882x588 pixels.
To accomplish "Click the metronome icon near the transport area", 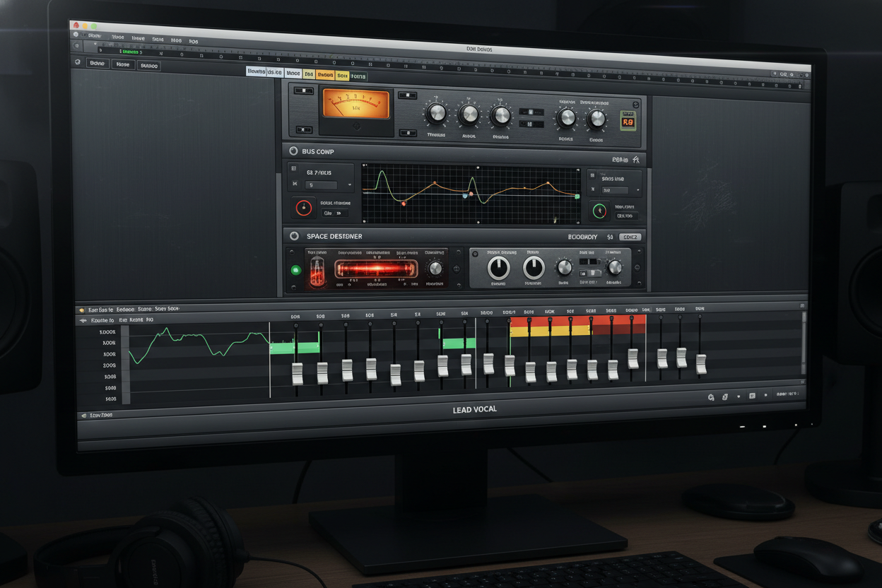I will pyautogui.click(x=724, y=396).
